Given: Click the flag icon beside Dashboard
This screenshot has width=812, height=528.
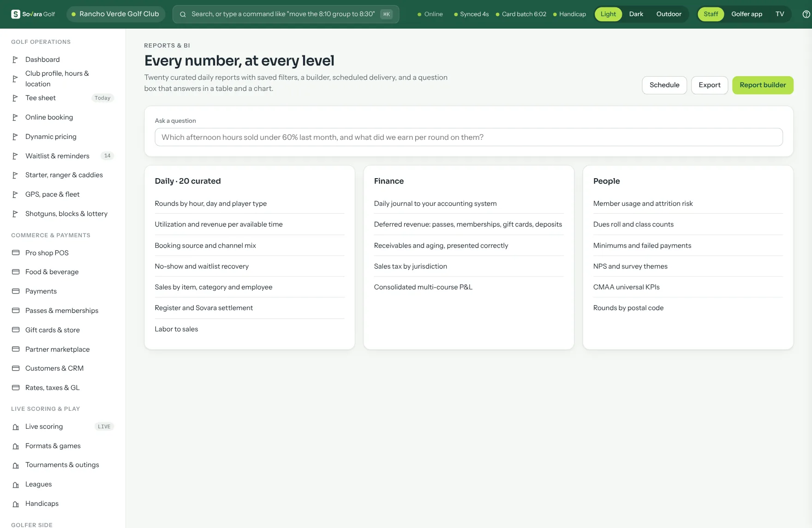Looking at the screenshot, I should click(15, 60).
